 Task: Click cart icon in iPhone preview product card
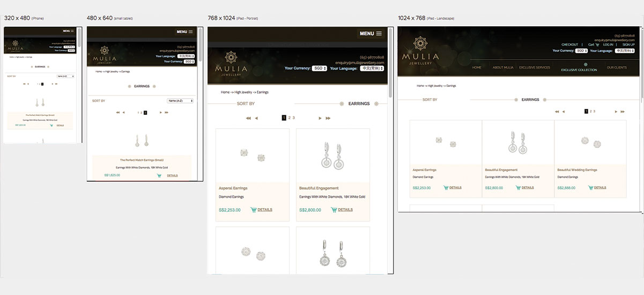click(53, 125)
